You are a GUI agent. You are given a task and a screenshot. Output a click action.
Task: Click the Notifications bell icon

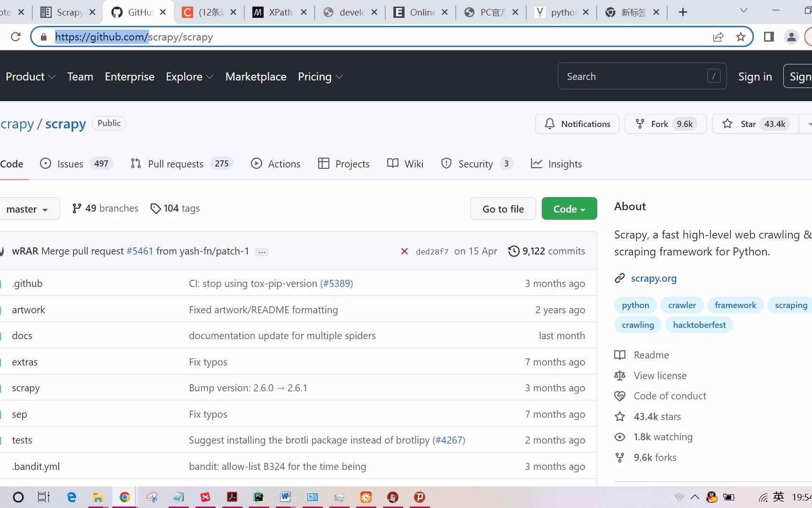[549, 124]
